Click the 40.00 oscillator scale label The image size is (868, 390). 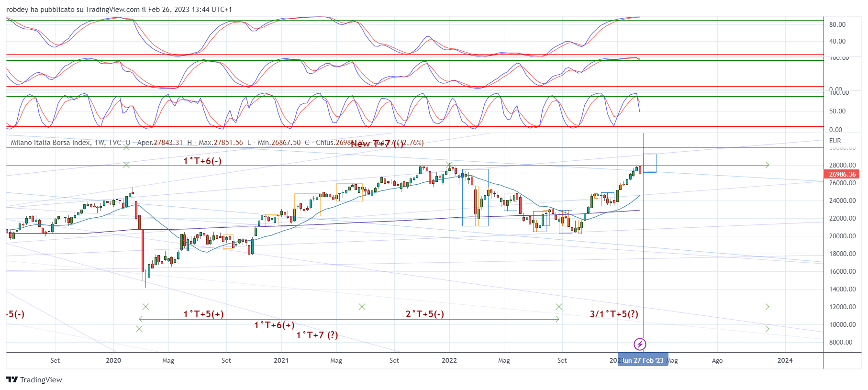[837, 41]
